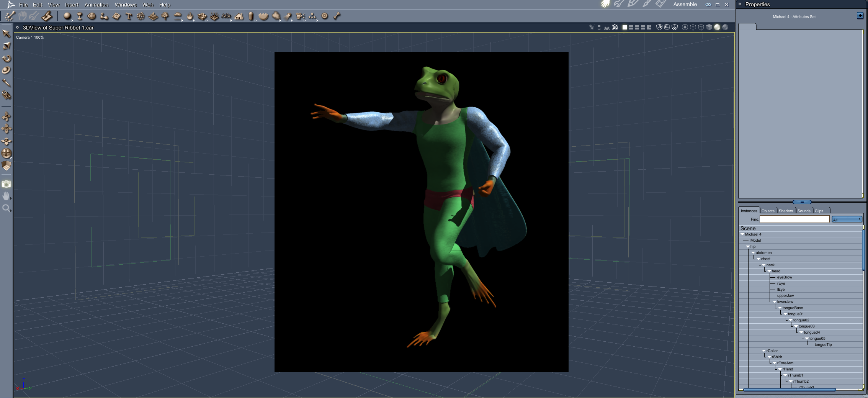This screenshot has height=398, width=868.
Task: Click the Find search field
Action: tap(794, 219)
